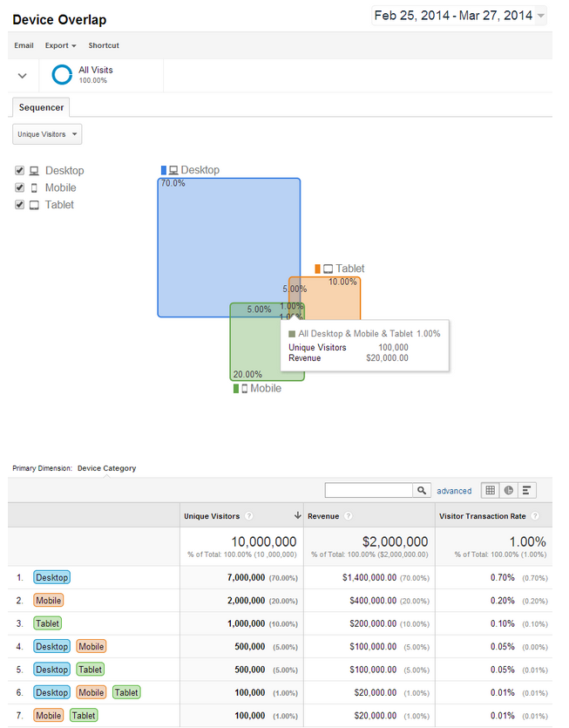
Task: Open the Unique Visitors metric dropdown
Action: (47, 134)
